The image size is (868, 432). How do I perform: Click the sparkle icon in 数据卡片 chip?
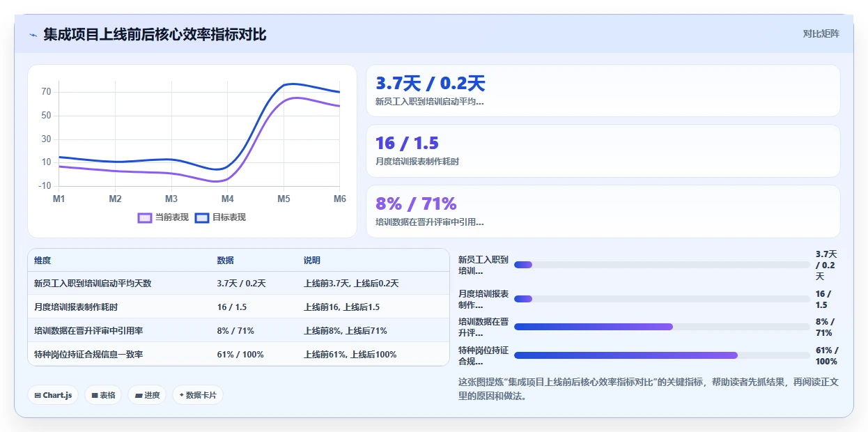pos(182,395)
